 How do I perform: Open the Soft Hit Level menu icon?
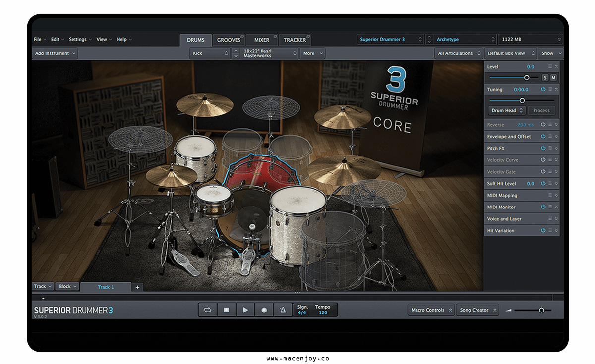[x=550, y=184]
